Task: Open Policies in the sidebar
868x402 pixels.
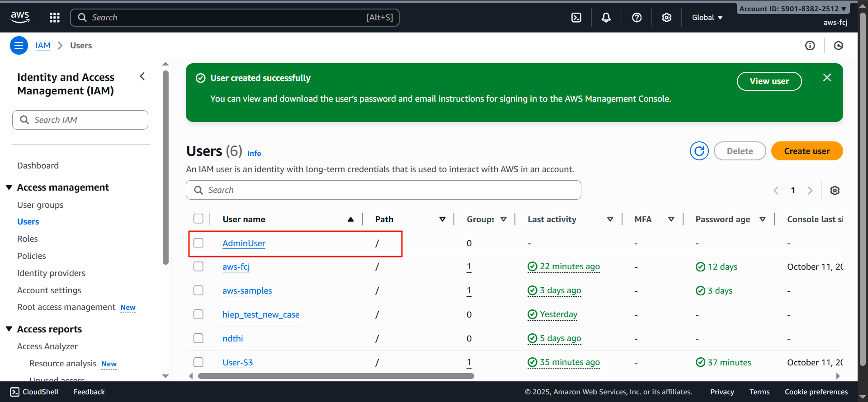Action: 32,256
